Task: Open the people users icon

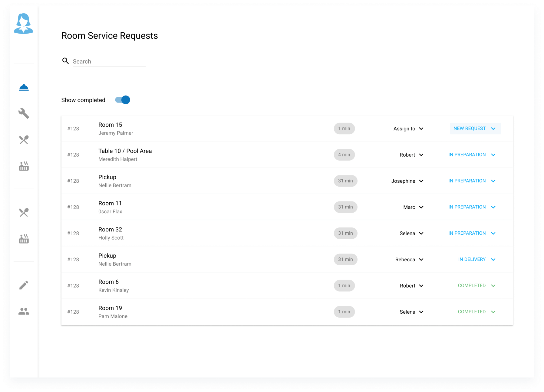Action: (24, 311)
